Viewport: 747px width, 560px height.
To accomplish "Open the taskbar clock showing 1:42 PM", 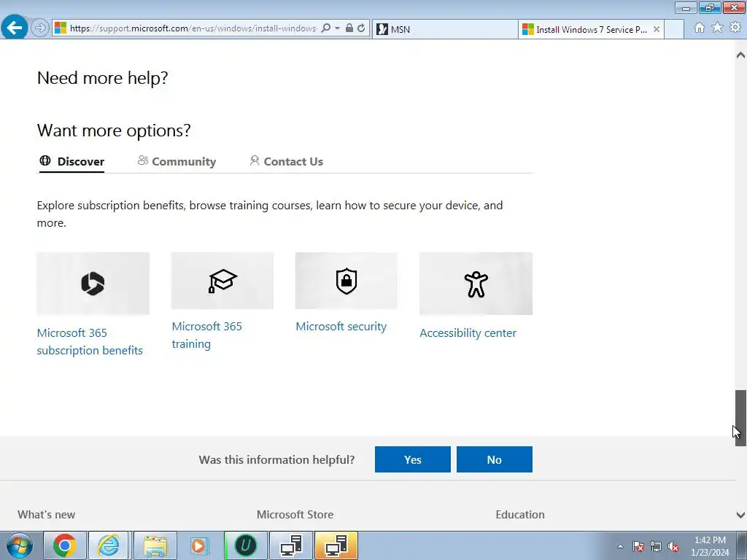I will point(710,546).
